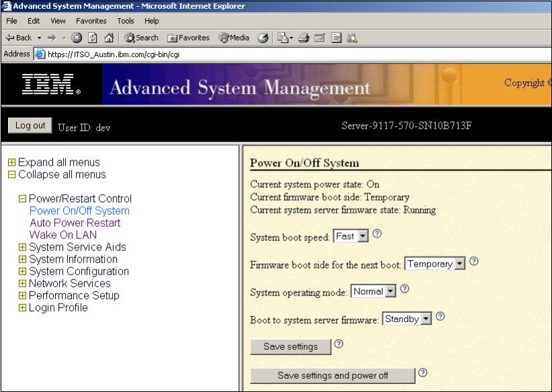Open the Favorites toolbar button
The height and width of the screenshot is (392, 552).
click(188, 38)
